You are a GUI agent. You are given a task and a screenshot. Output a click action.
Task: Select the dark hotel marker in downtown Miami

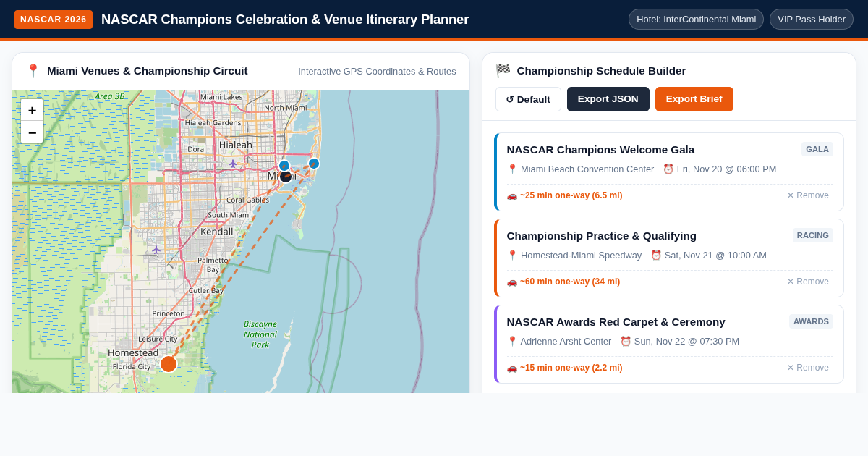pyautogui.click(x=286, y=176)
